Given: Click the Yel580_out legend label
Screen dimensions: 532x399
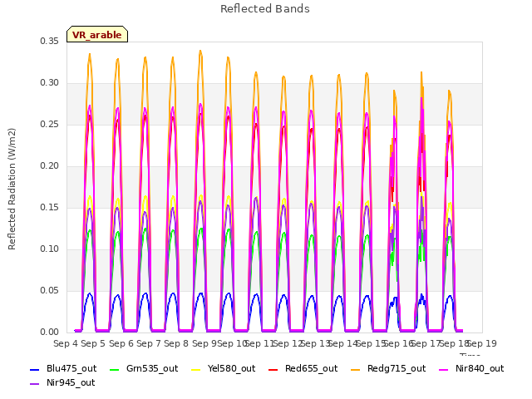Looking at the screenshot, I should click(231, 368).
